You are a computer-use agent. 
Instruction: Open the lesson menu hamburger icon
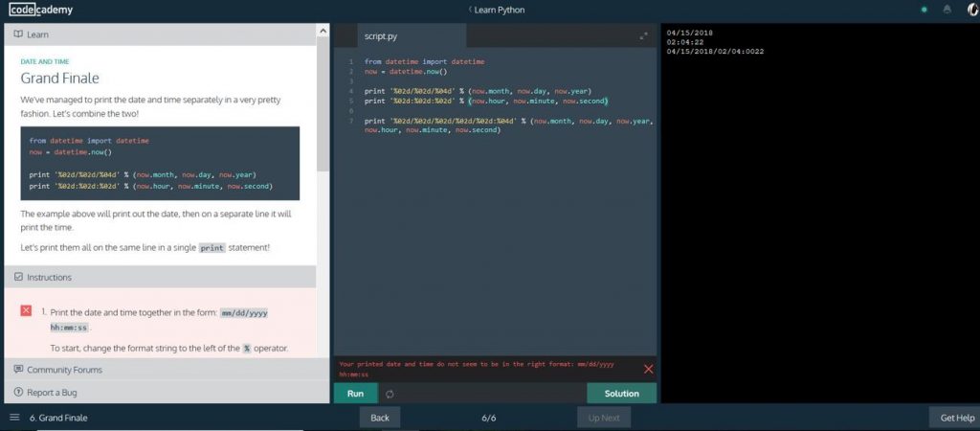pos(15,418)
